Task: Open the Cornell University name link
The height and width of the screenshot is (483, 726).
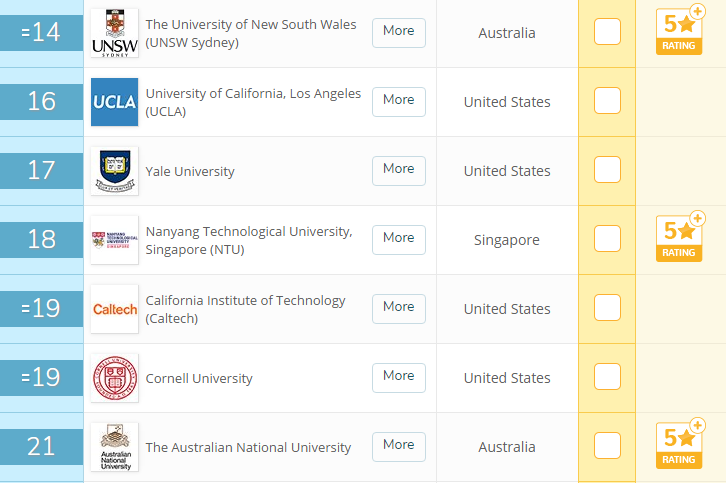Action: click(x=199, y=379)
